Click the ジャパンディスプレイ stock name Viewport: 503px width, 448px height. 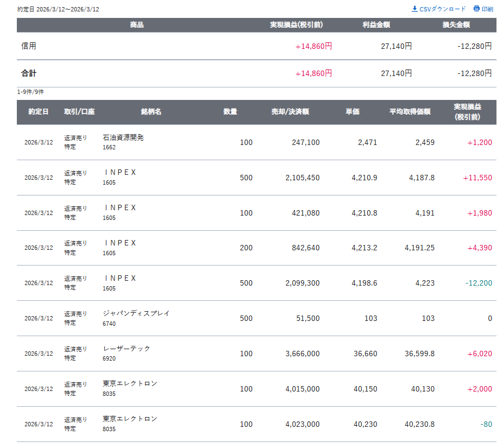click(x=136, y=313)
